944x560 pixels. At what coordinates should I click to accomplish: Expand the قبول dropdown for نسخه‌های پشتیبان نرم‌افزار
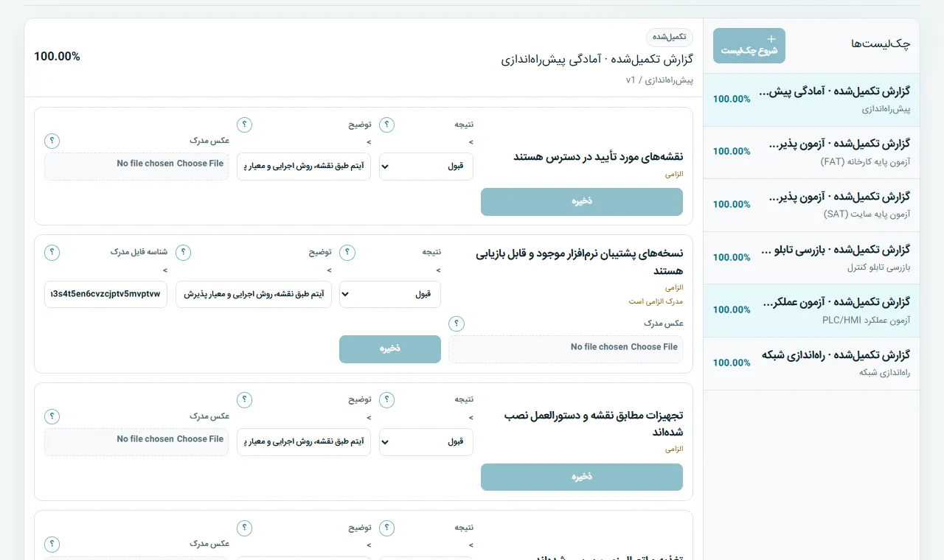[390, 295]
